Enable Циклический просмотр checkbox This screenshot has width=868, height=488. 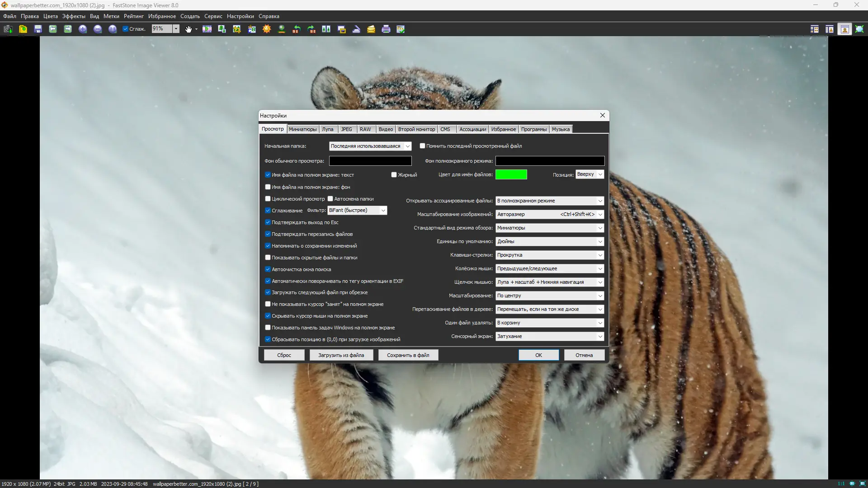pos(268,199)
